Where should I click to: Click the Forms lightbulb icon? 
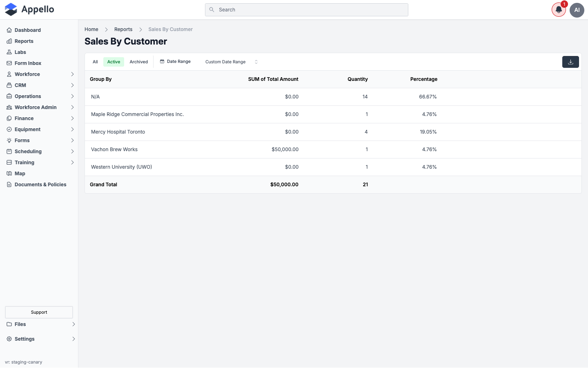pos(9,141)
